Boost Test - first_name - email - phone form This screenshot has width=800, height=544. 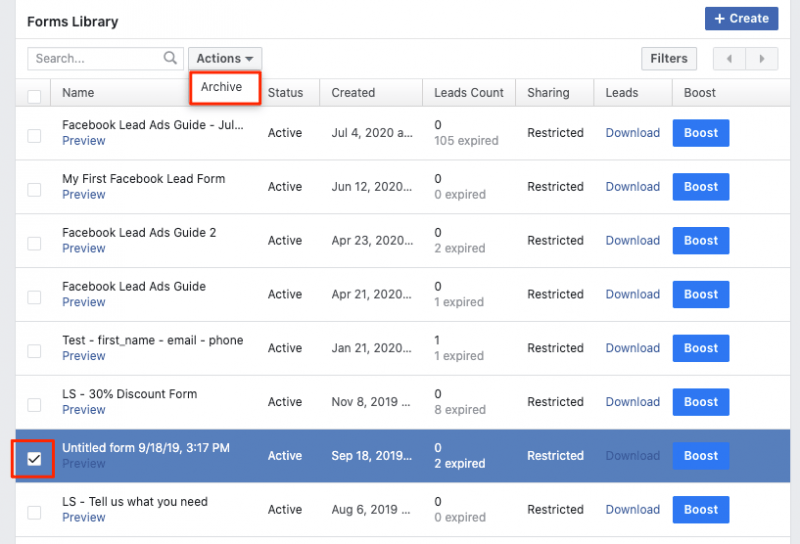click(x=701, y=349)
